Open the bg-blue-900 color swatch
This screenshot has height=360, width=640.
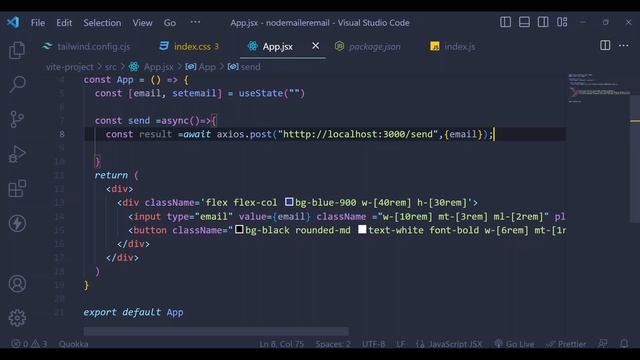coord(289,202)
